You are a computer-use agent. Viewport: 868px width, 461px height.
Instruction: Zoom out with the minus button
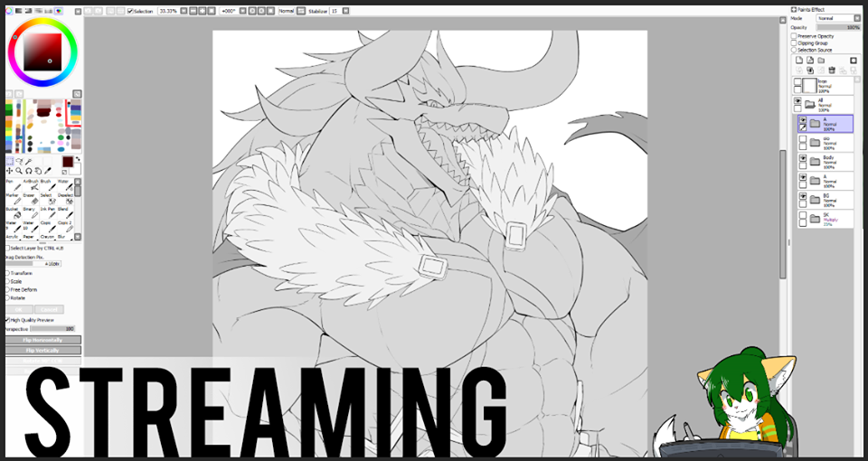pos(193,11)
